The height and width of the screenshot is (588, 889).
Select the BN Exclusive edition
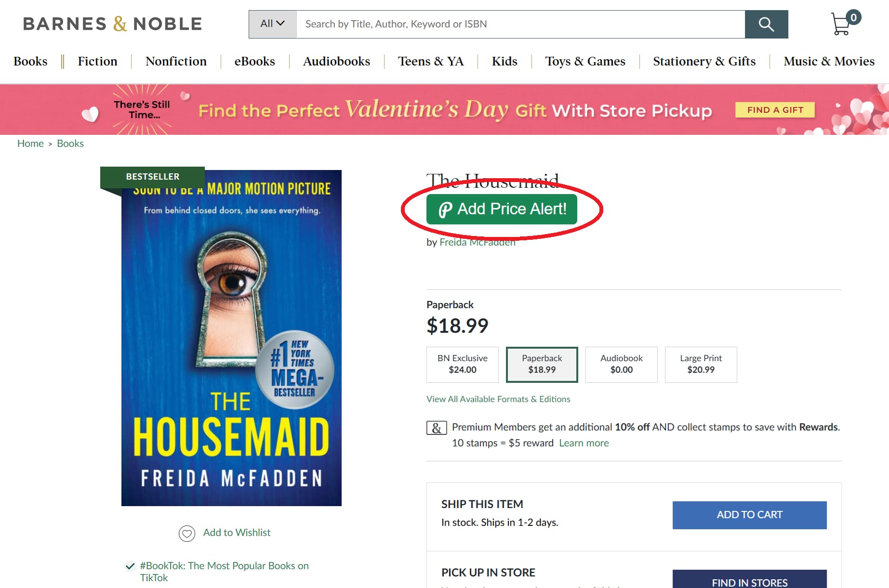462,365
